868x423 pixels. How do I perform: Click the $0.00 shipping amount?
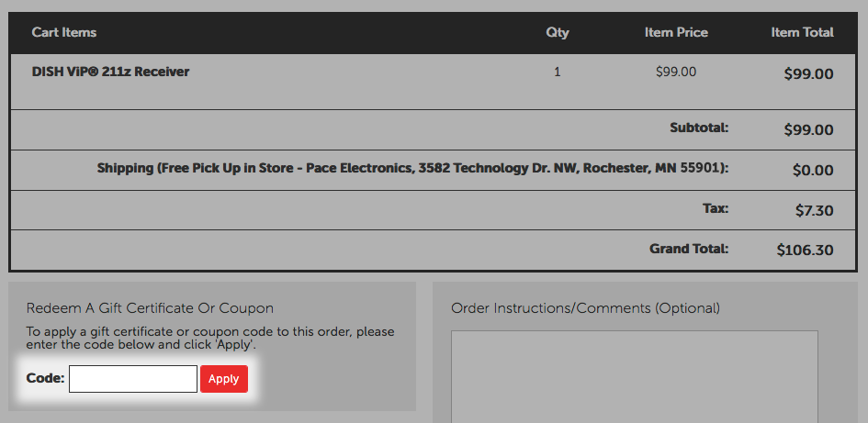[x=813, y=171]
